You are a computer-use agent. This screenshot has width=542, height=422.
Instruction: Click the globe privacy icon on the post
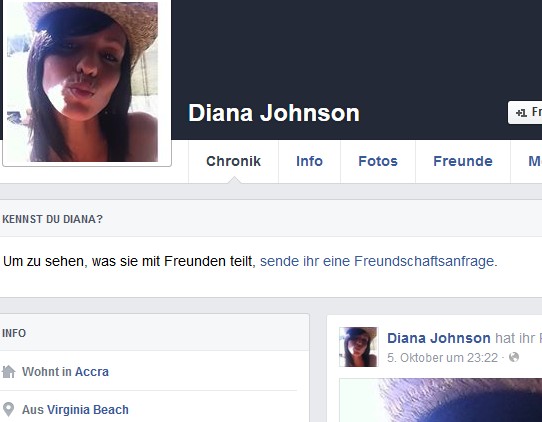[x=514, y=357]
